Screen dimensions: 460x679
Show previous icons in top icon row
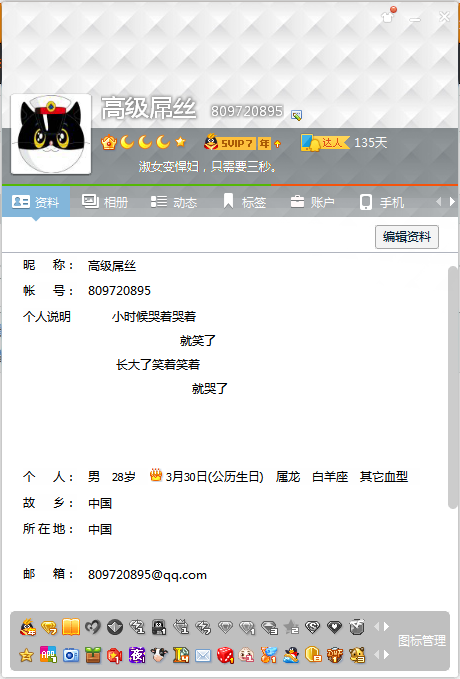[x=376, y=627]
